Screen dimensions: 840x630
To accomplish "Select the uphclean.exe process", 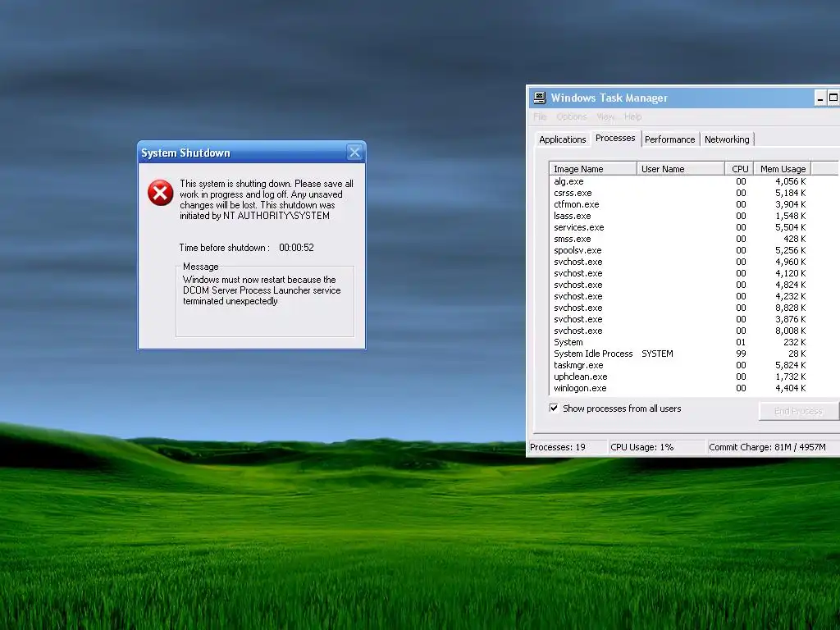I will pyautogui.click(x=680, y=377).
